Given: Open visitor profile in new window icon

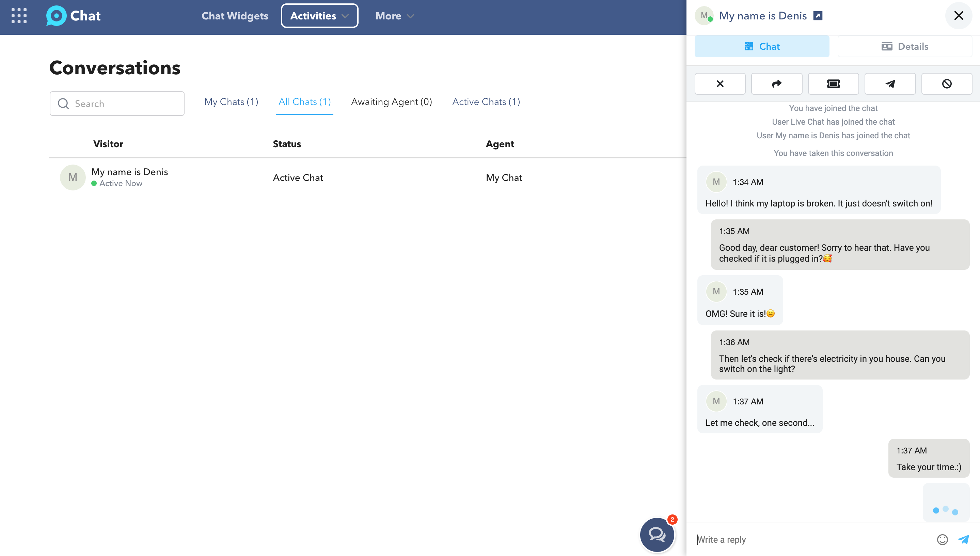Looking at the screenshot, I should tap(818, 16).
